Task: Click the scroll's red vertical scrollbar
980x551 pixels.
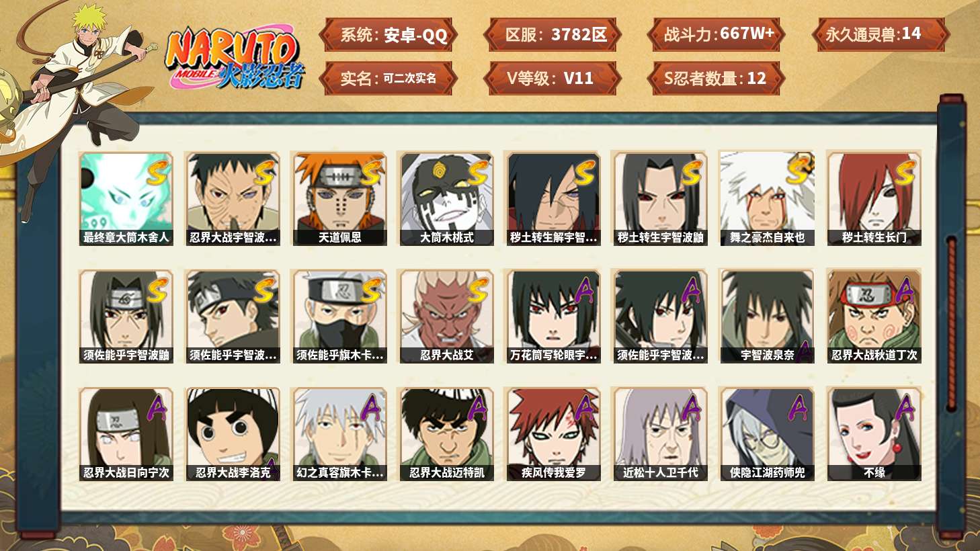Action: [x=952, y=324]
